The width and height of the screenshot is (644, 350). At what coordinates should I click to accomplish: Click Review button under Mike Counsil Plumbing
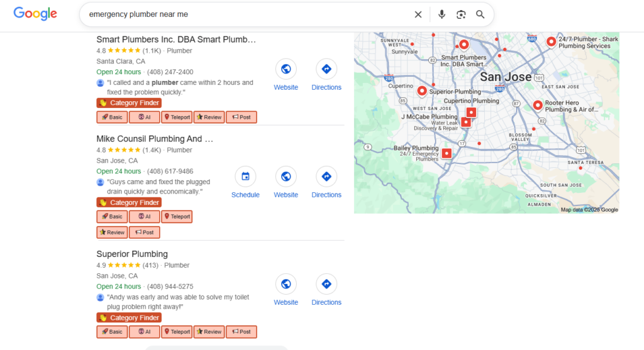112,232
